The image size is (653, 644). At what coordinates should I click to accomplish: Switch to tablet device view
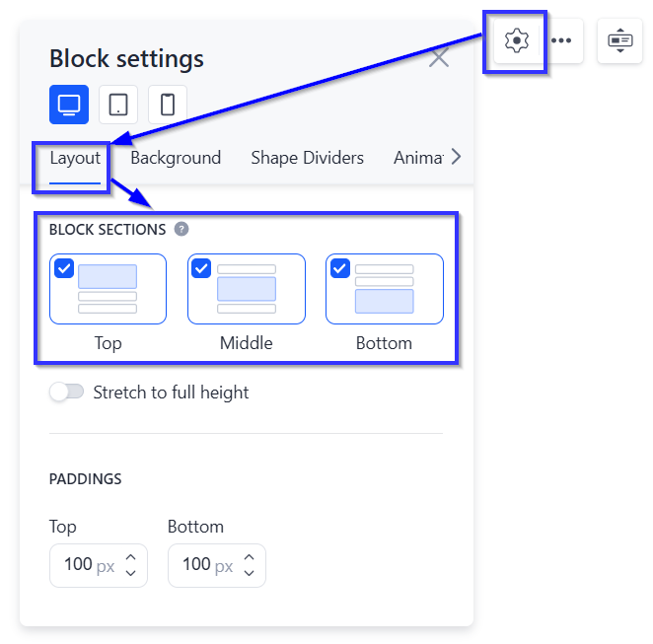[x=118, y=105]
